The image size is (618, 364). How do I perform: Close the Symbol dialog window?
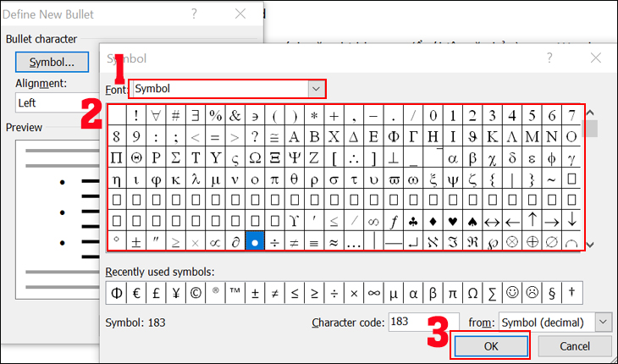595,58
